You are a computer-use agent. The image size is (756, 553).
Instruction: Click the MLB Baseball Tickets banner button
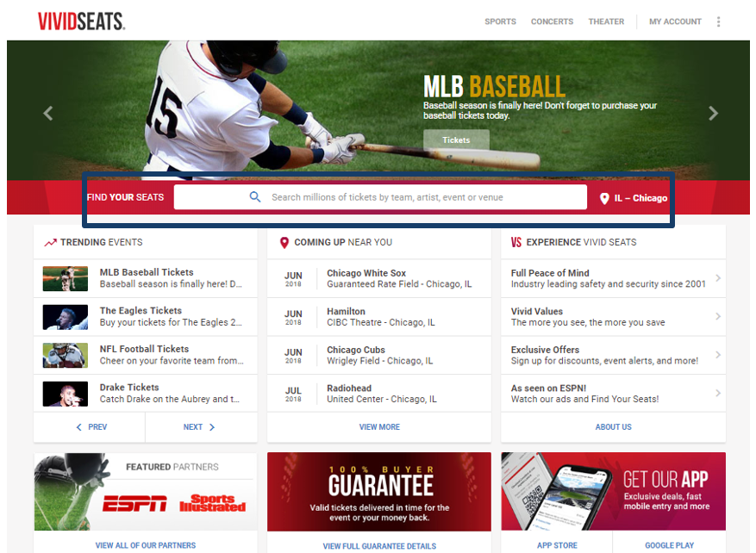click(456, 140)
